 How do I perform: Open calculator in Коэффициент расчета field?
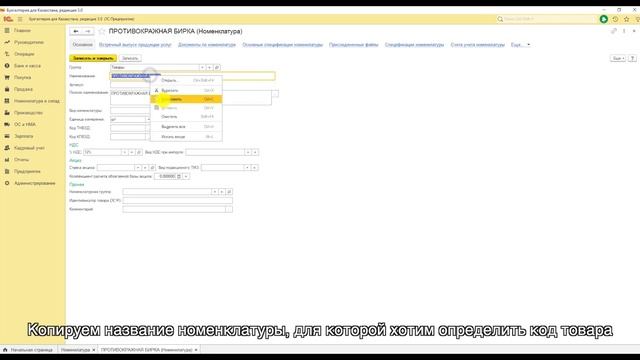point(179,176)
